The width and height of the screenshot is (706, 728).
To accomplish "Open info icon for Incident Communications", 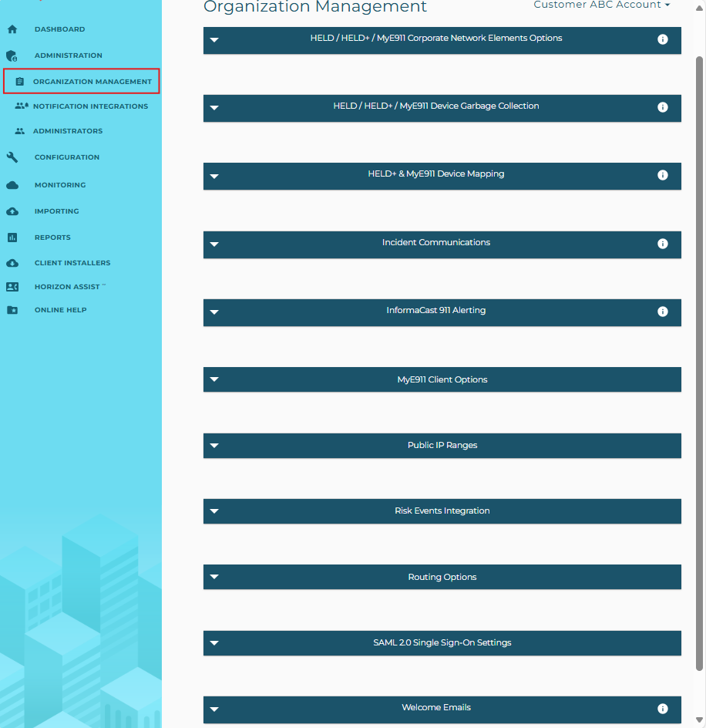I will 662,244.
